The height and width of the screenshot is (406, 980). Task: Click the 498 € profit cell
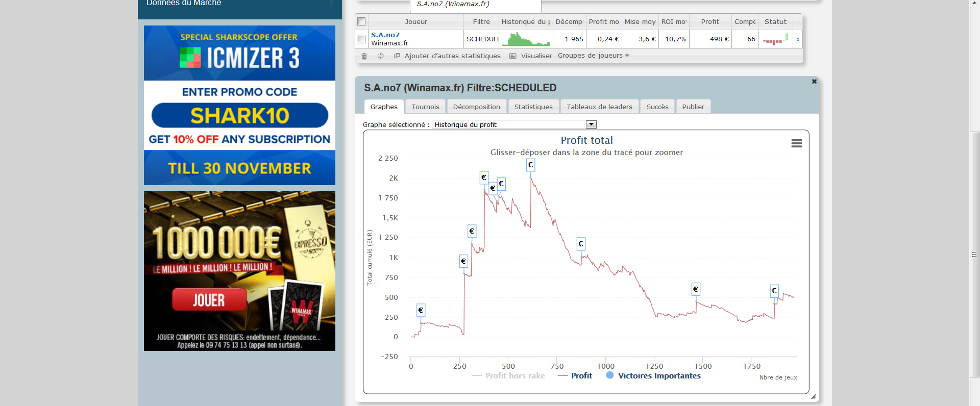710,39
